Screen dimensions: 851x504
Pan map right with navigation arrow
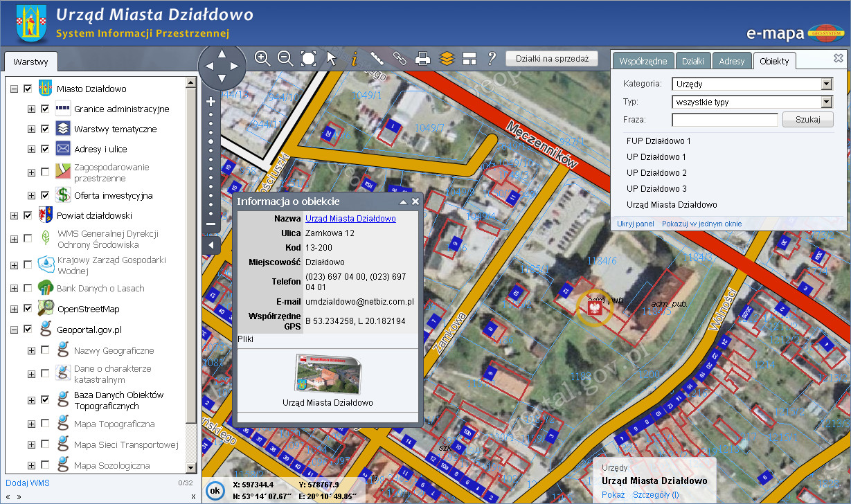pyautogui.click(x=235, y=66)
